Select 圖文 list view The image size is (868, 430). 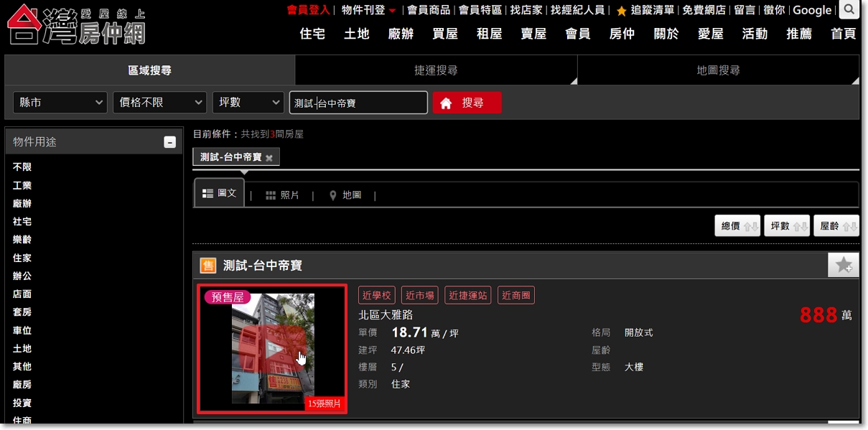coord(220,193)
